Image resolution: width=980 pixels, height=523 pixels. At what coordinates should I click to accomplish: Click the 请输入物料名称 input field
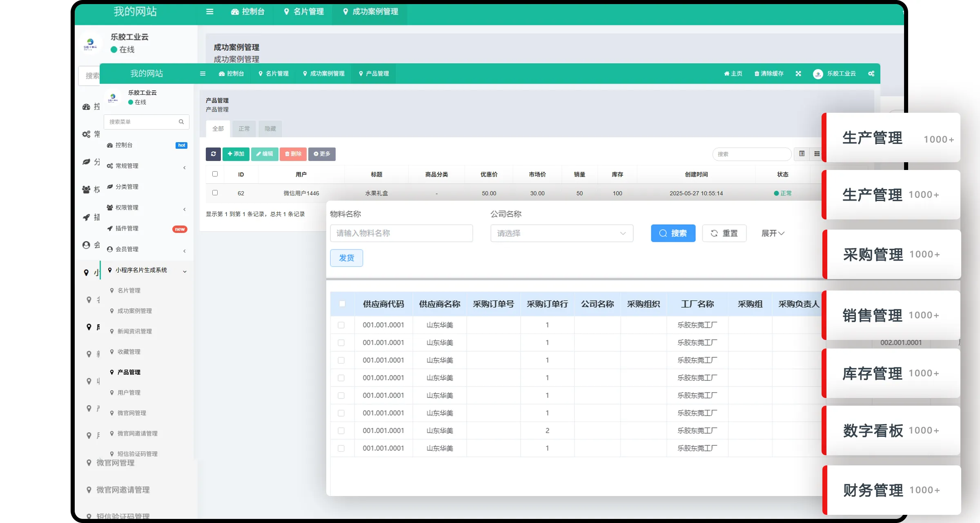pyautogui.click(x=401, y=233)
